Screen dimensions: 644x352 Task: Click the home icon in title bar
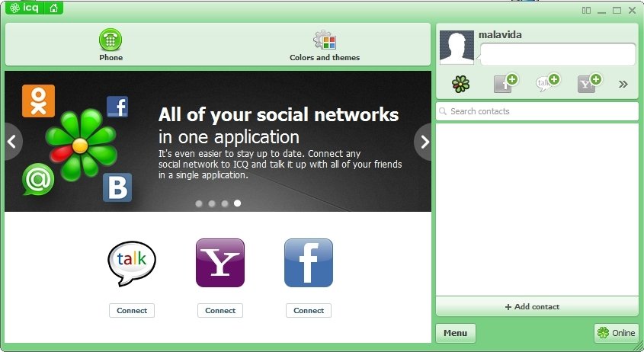(53, 8)
